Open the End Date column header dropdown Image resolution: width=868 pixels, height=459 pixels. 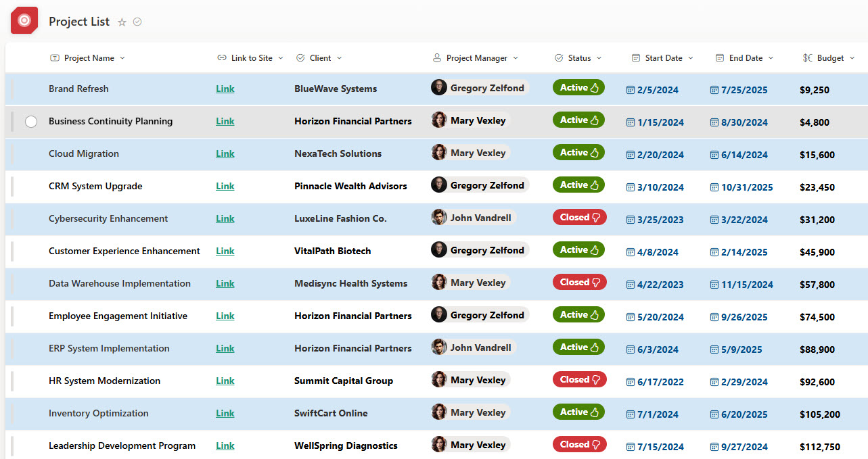click(771, 58)
